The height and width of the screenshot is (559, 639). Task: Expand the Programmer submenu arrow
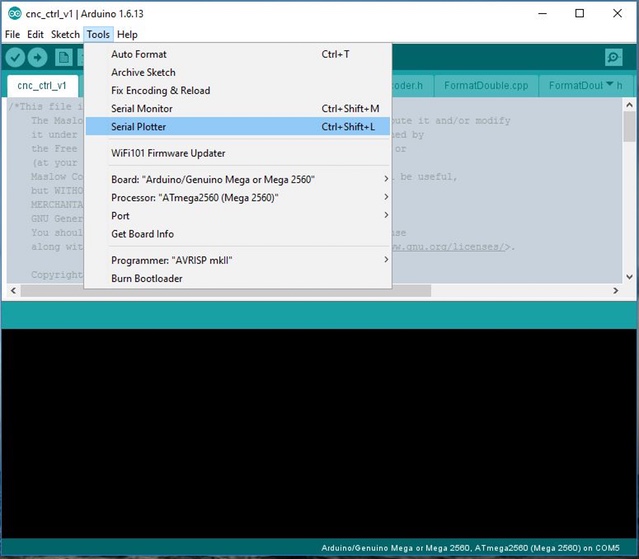[x=386, y=260]
